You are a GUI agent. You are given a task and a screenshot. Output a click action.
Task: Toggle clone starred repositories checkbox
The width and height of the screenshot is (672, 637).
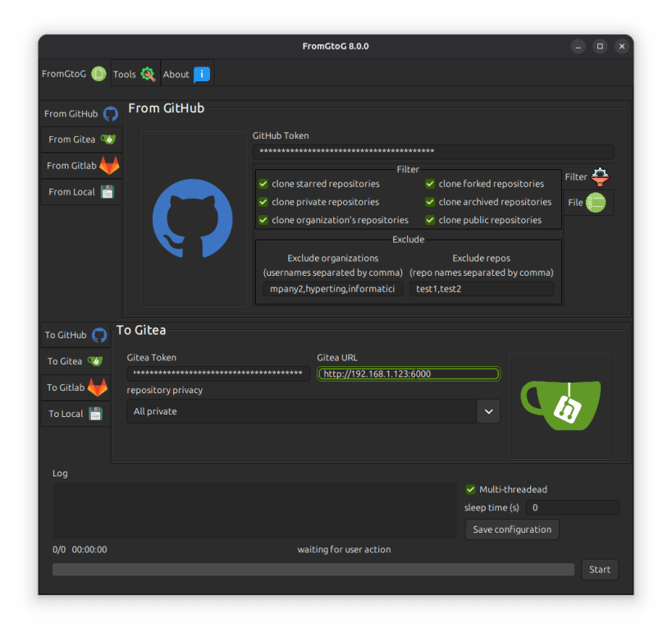coord(263,184)
